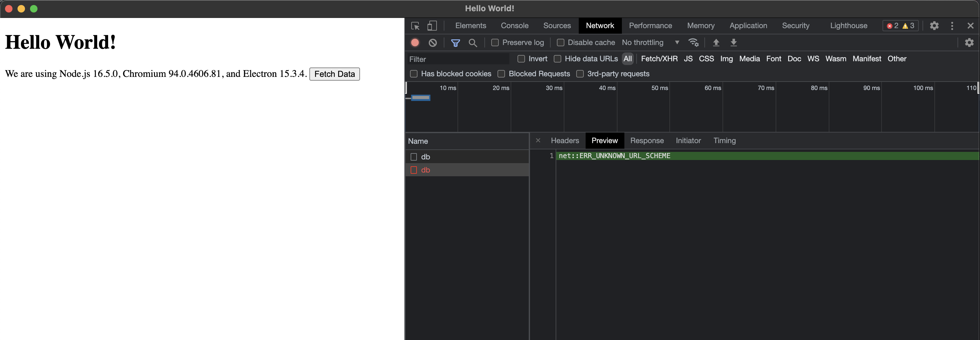
Task: Expand the DevTools more options menu
Action: [952, 26]
